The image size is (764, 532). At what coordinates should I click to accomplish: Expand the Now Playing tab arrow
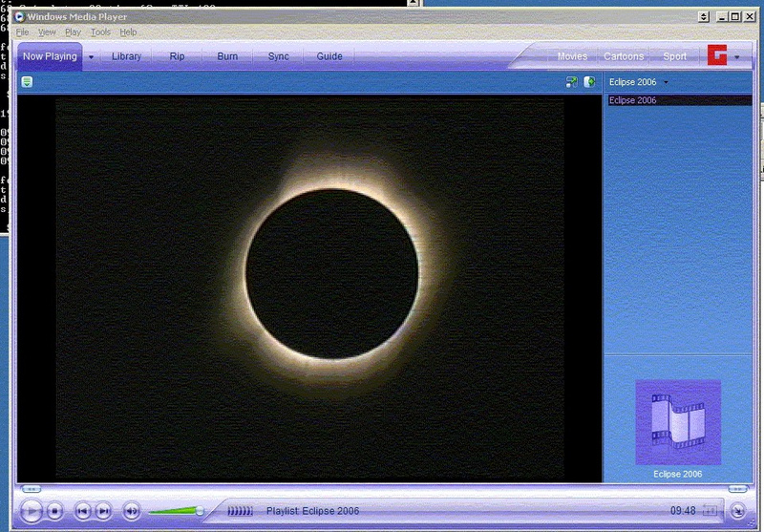click(92, 56)
